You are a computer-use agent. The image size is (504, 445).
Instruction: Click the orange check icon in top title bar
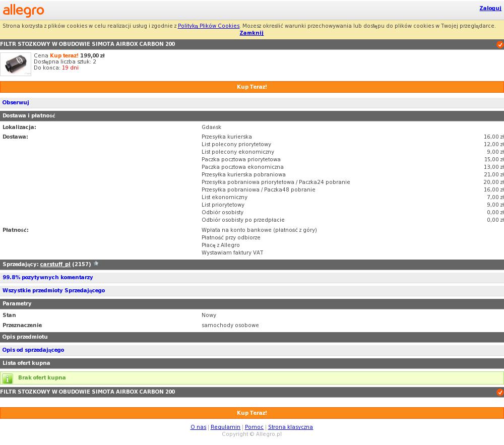[x=500, y=44]
